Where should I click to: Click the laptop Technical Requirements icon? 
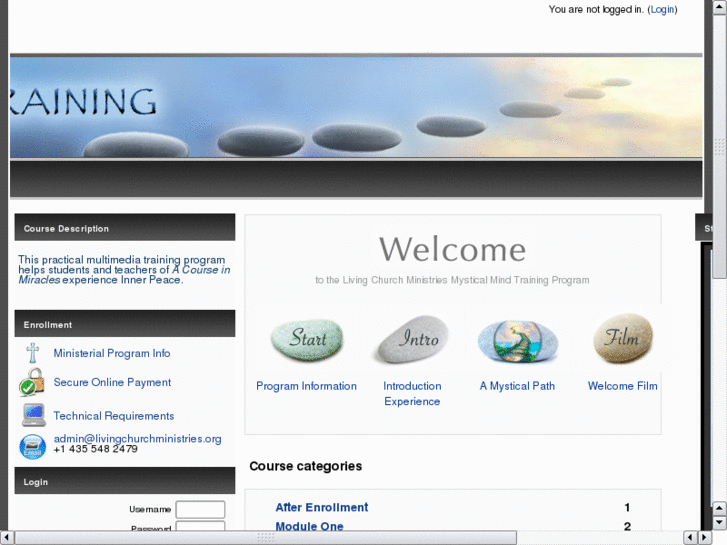pos(34,415)
